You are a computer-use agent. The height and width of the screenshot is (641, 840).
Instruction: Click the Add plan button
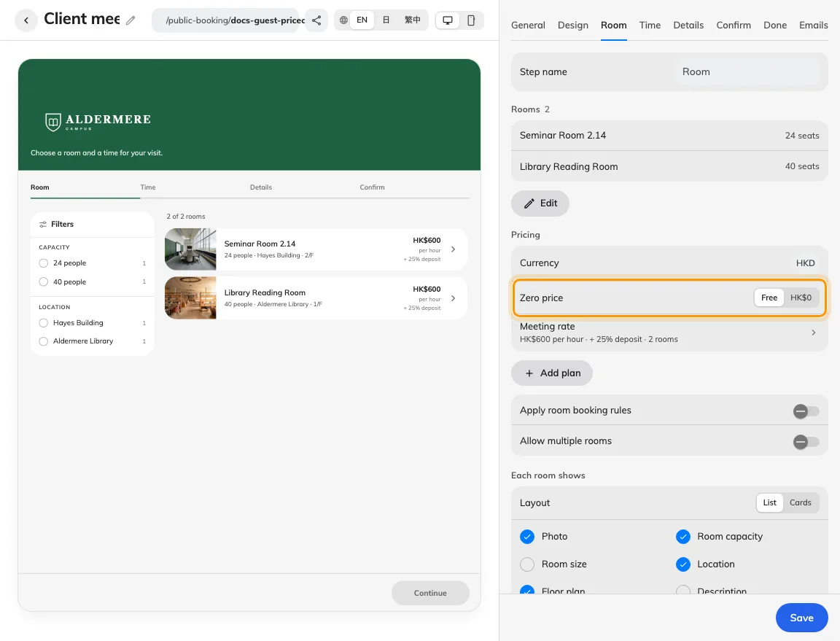[x=552, y=373]
